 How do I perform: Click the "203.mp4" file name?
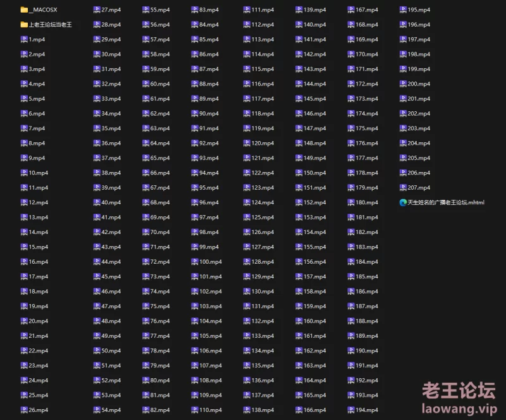click(419, 128)
